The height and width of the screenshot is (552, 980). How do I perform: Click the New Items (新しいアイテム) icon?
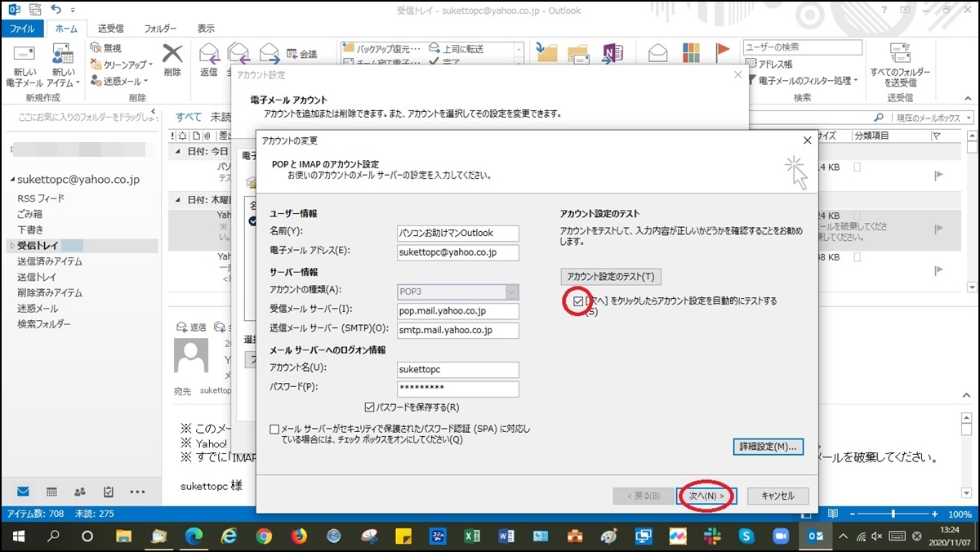(x=63, y=55)
